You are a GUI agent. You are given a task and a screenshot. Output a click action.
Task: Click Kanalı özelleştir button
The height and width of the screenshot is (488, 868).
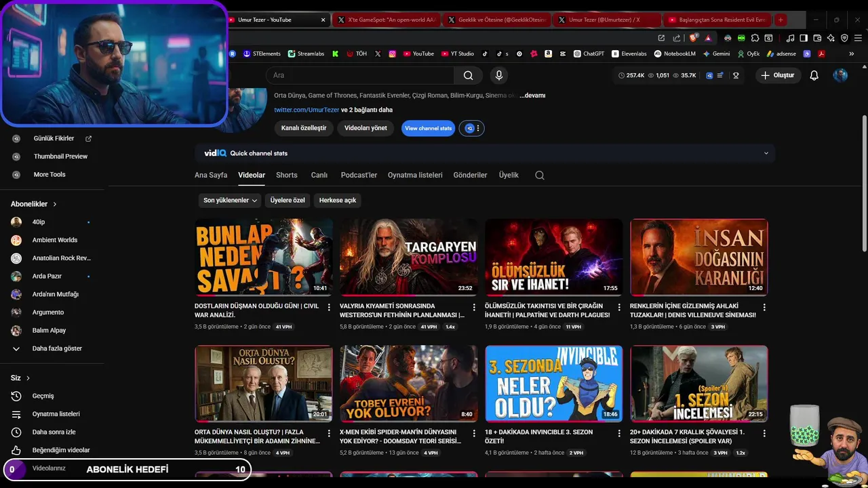(304, 128)
